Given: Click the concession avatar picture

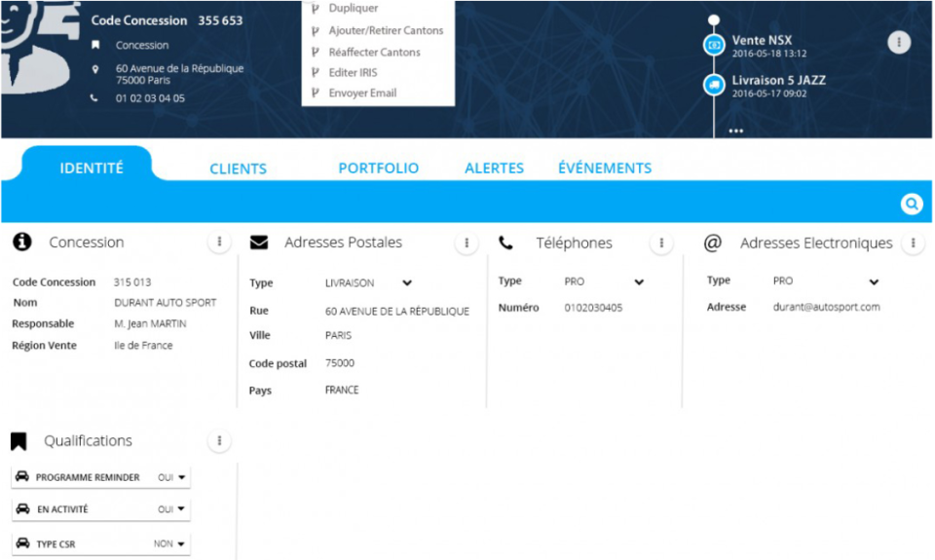Looking at the screenshot, I should pyautogui.click(x=40, y=47).
